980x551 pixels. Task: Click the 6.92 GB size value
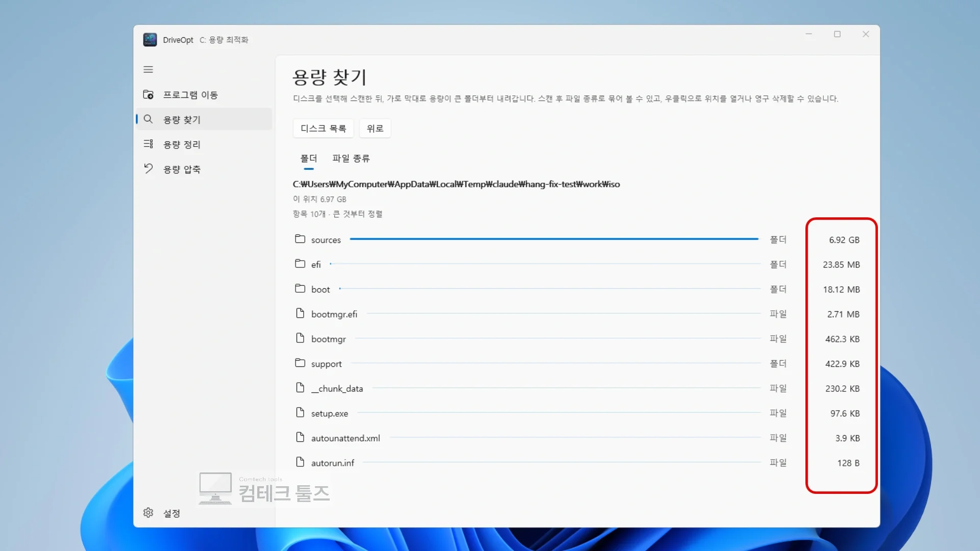click(x=844, y=240)
